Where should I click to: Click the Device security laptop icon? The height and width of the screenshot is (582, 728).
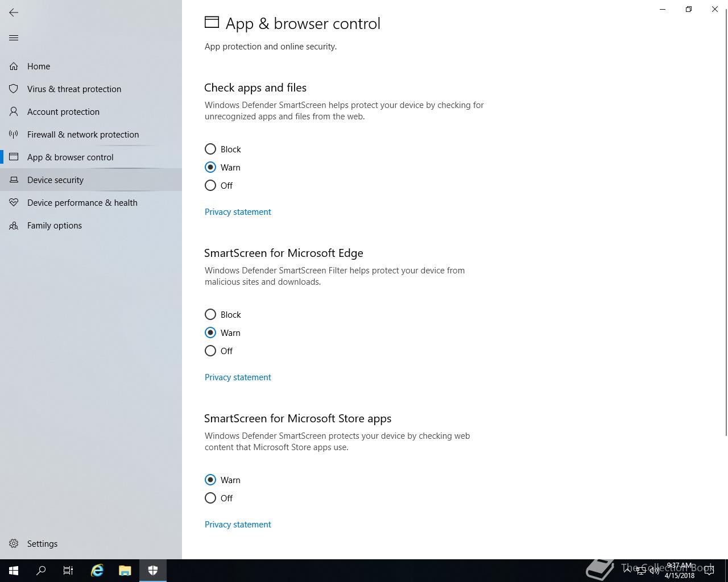click(14, 180)
